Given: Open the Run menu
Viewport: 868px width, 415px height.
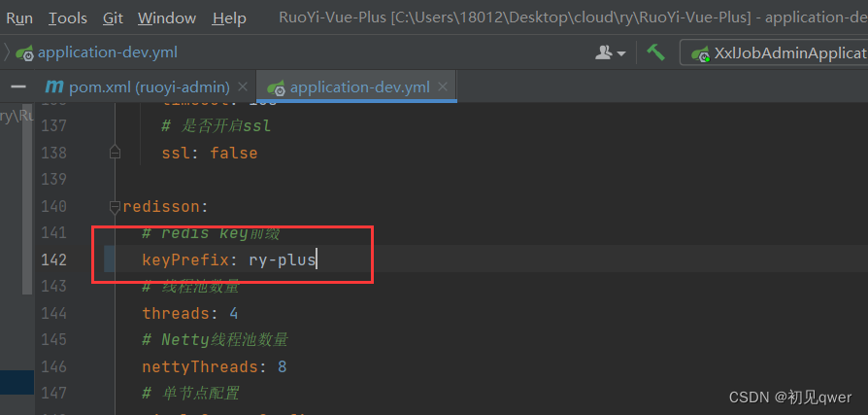Looking at the screenshot, I should [x=19, y=18].
